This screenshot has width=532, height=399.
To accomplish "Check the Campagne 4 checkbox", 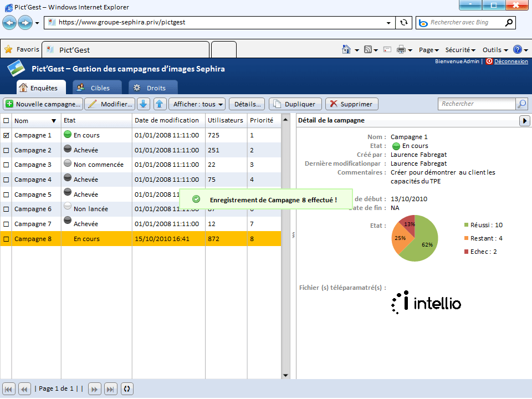I will (6, 180).
